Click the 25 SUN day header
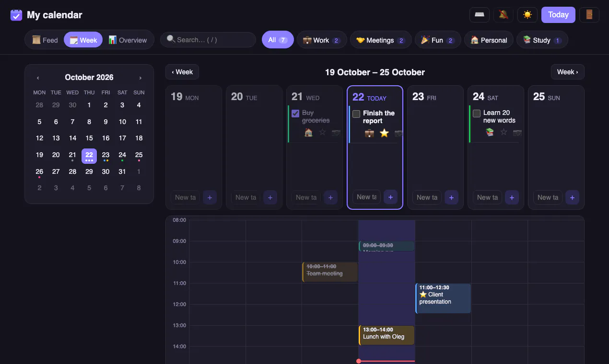 547,97
